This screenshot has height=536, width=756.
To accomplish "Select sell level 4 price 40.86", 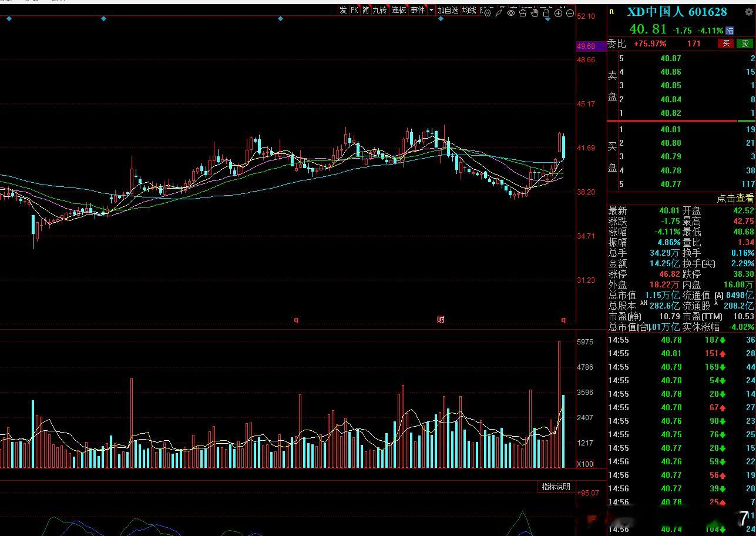I will (x=670, y=72).
